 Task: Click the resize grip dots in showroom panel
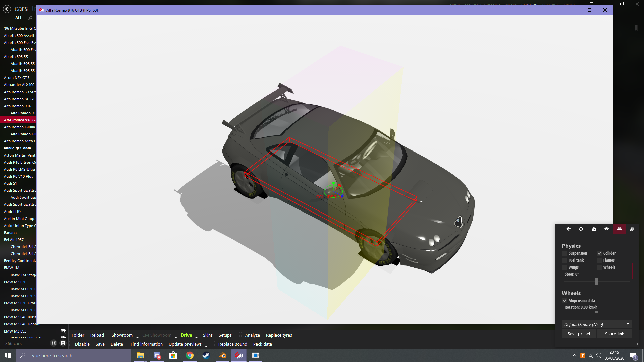[x=636, y=345]
